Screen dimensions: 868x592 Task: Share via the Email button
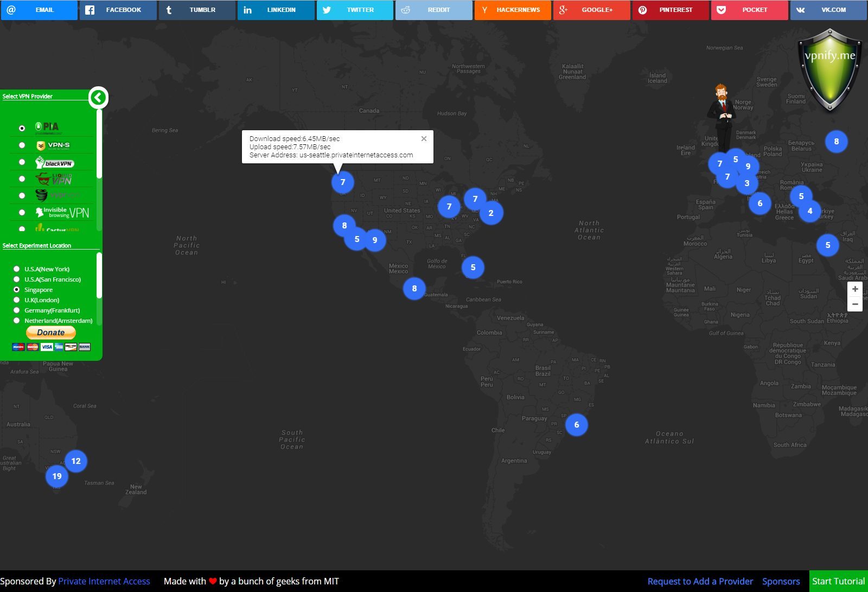pyautogui.click(x=39, y=10)
